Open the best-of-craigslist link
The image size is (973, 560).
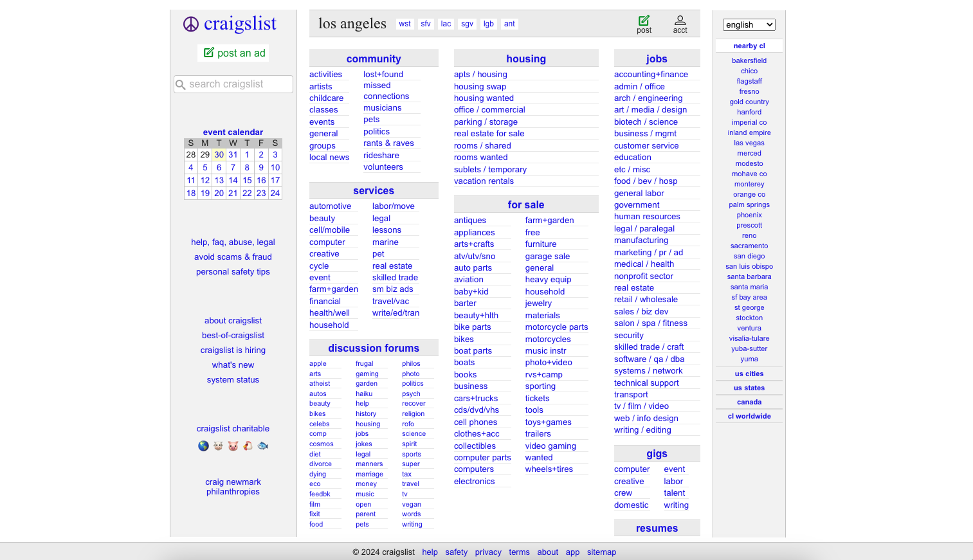click(x=233, y=336)
